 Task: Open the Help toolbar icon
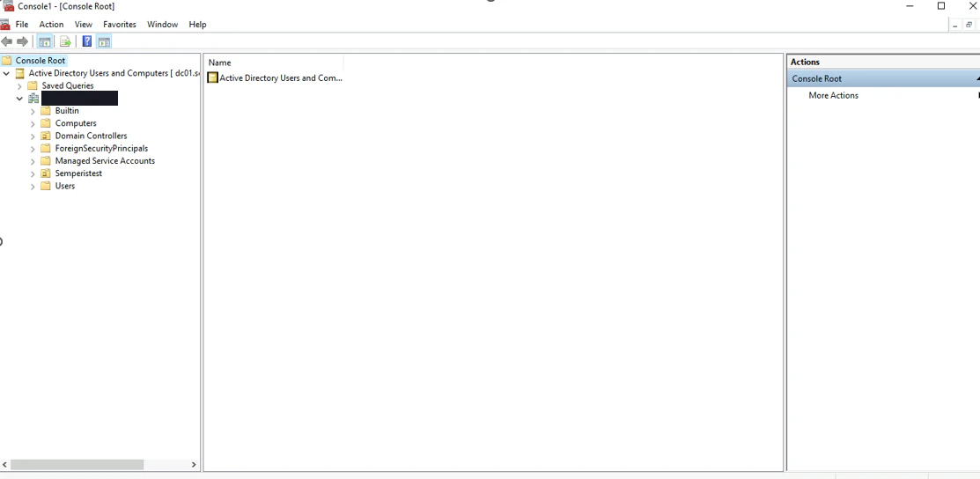click(x=87, y=42)
